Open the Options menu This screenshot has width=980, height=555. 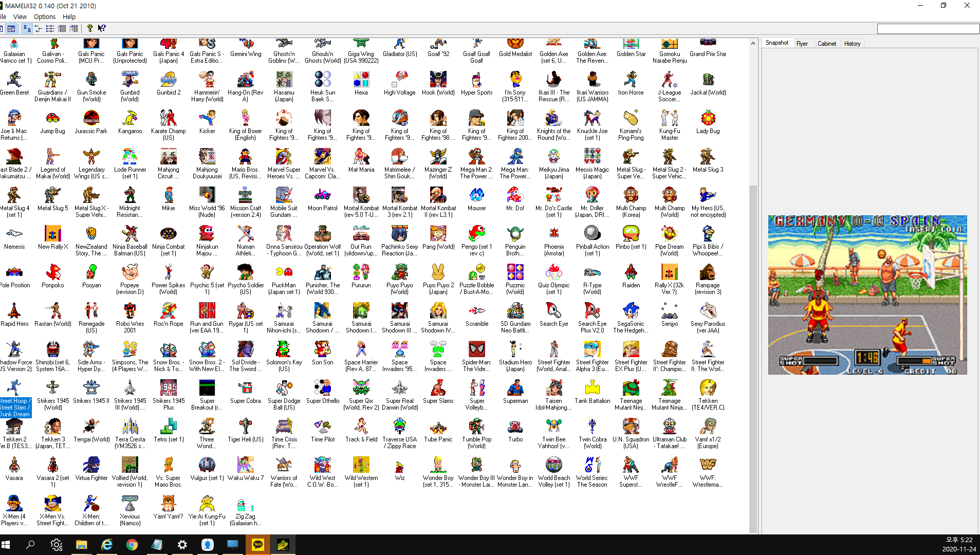pyautogui.click(x=45, y=17)
